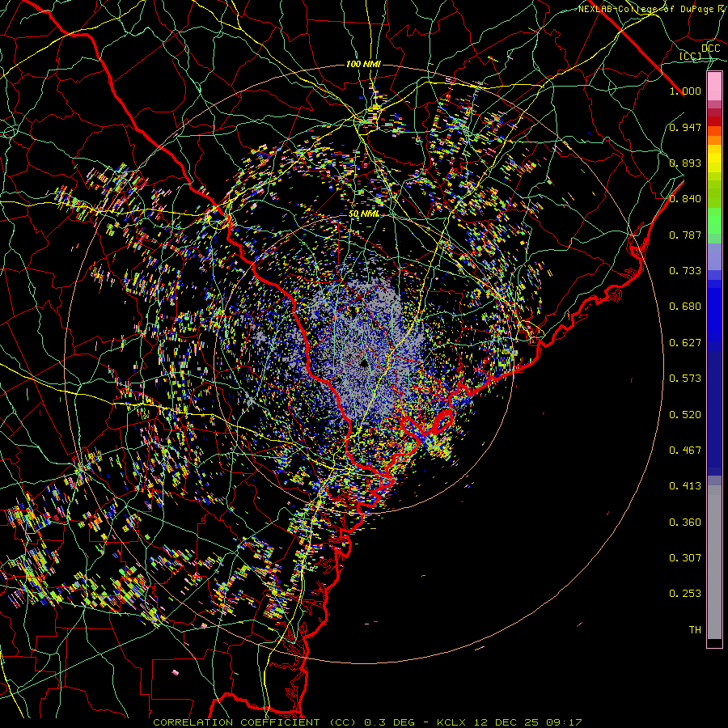Click the 0.680 legend value
Image resolution: width=728 pixels, height=728 pixels.
pyautogui.click(x=685, y=307)
